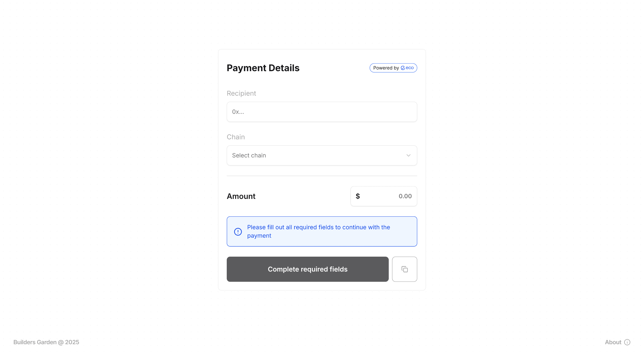Select the Payment Details heading
Screen dimensions: 644x352
[x=263, y=68]
